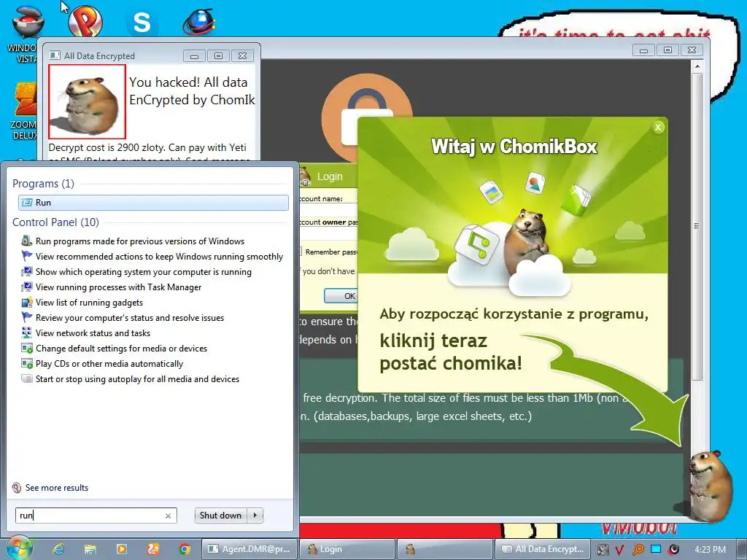Click 'Run programs made for previous versions of Windows'
The image size is (747, 560).
pyautogui.click(x=139, y=241)
